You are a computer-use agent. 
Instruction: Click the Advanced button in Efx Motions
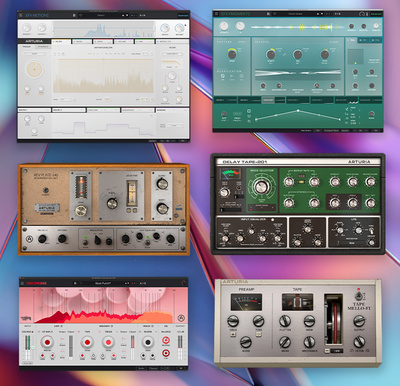(183, 15)
